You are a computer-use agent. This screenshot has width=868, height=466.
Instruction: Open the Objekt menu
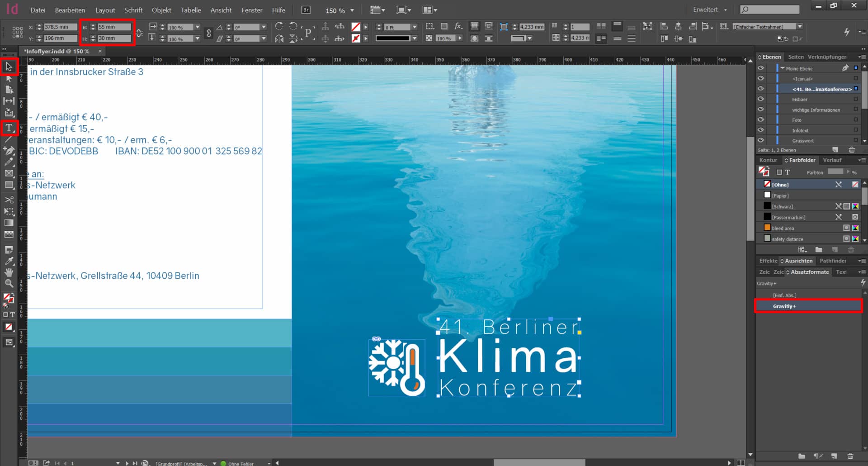pyautogui.click(x=161, y=10)
